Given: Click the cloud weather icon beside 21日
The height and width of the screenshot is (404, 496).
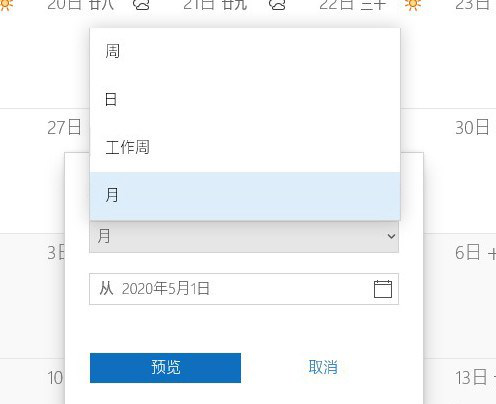Looking at the screenshot, I should [x=277, y=5].
